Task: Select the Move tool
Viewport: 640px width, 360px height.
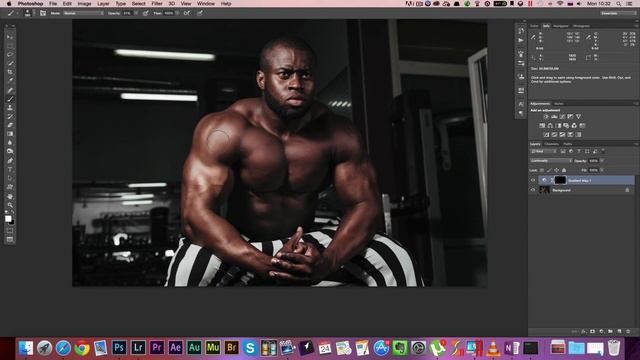Action: pyautogui.click(x=10, y=37)
